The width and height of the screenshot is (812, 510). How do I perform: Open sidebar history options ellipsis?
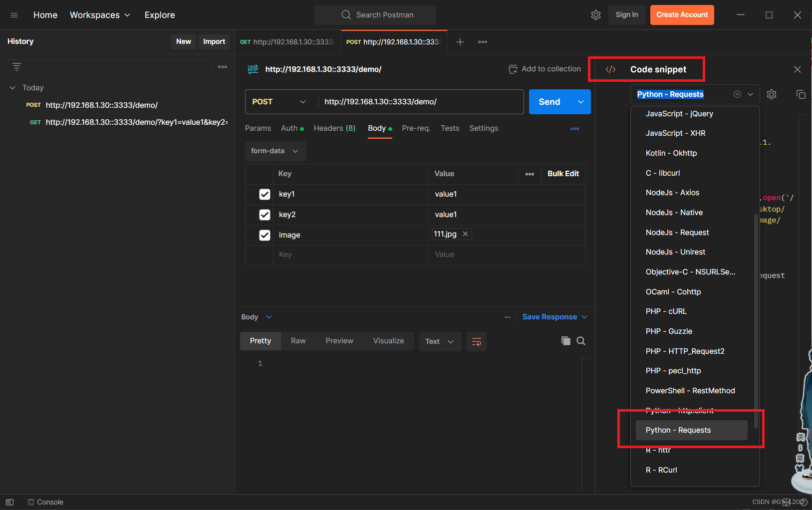pyautogui.click(x=223, y=67)
